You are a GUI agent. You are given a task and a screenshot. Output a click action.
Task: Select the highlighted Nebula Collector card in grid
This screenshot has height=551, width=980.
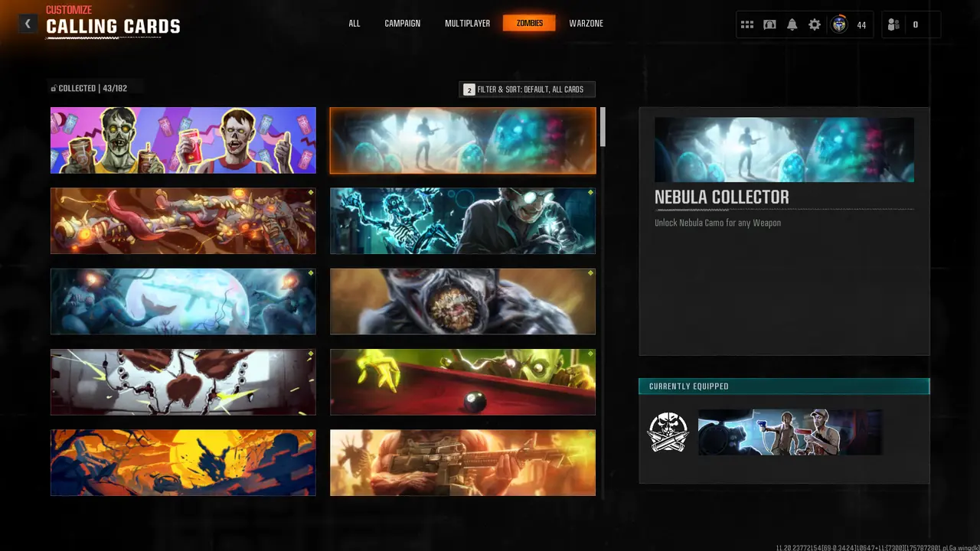pyautogui.click(x=462, y=140)
